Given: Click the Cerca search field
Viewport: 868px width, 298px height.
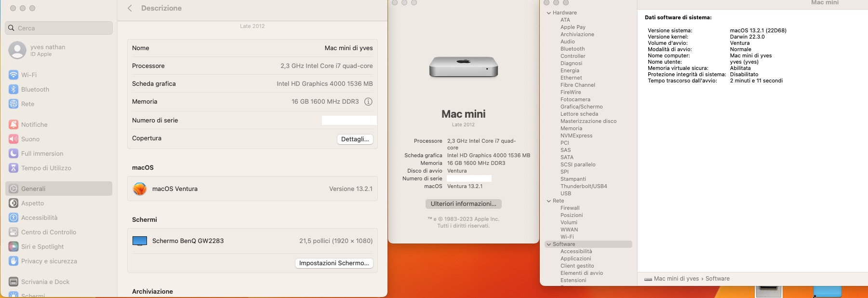Looking at the screenshot, I should point(59,28).
